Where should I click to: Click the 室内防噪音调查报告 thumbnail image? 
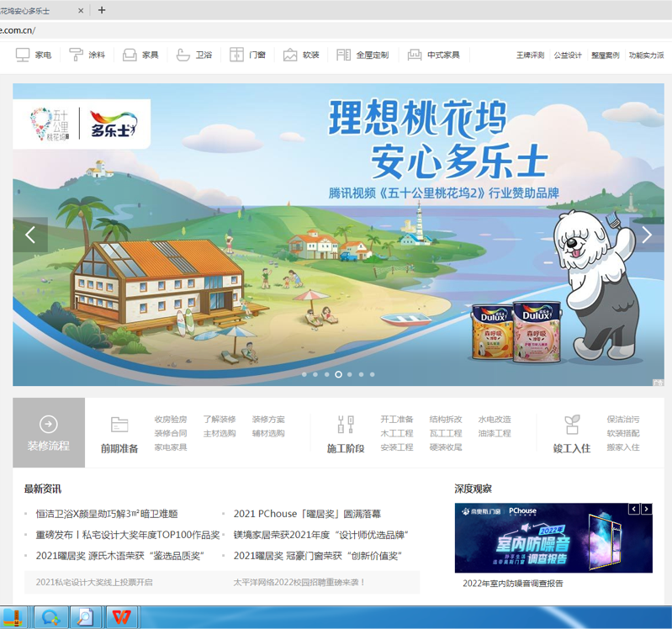click(553, 537)
